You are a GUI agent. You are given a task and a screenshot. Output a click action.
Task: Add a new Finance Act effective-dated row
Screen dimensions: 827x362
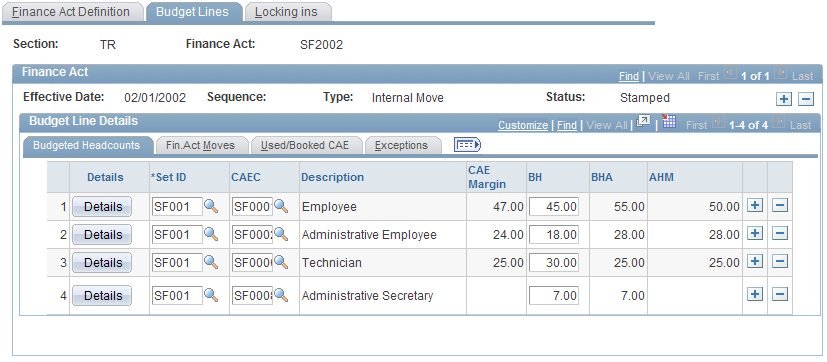click(x=784, y=99)
